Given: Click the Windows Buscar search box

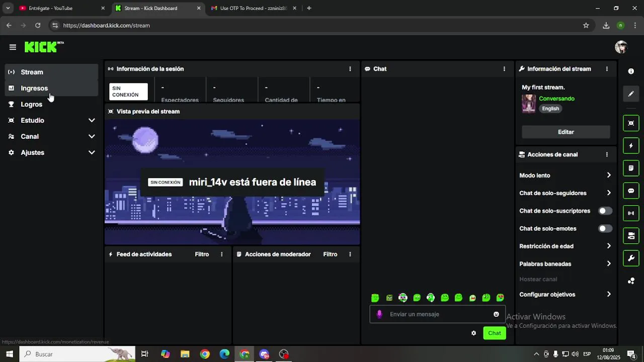Looking at the screenshot, I should click(77, 354).
